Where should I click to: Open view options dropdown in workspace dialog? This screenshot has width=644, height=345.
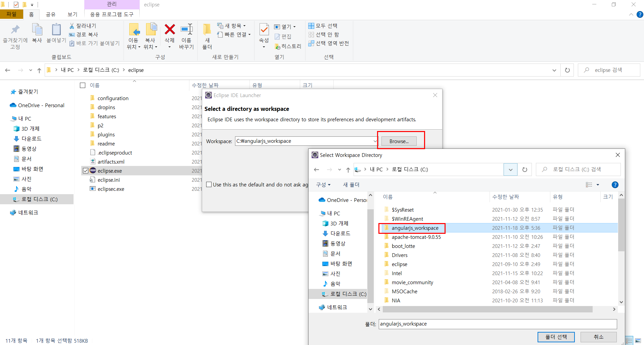pyautogui.click(x=598, y=185)
